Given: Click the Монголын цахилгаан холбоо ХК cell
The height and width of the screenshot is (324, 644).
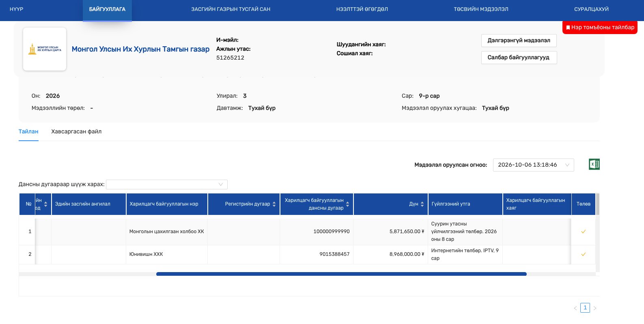Looking at the screenshot, I should pyautogui.click(x=167, y=232).
